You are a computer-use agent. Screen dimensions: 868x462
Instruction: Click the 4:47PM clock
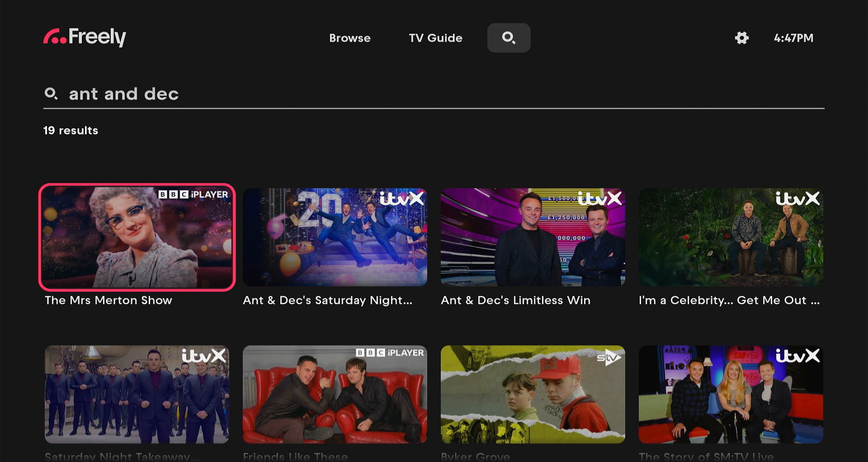click(793, 38)
